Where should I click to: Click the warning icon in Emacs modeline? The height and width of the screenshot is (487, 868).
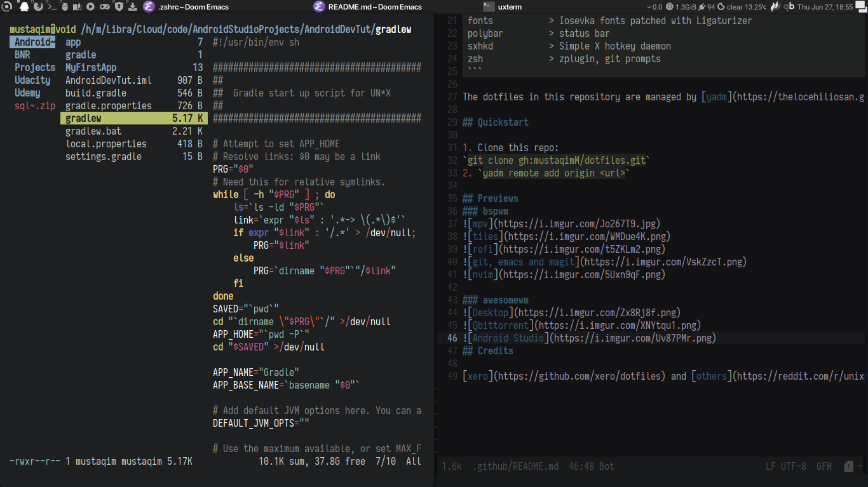point(848,466)
